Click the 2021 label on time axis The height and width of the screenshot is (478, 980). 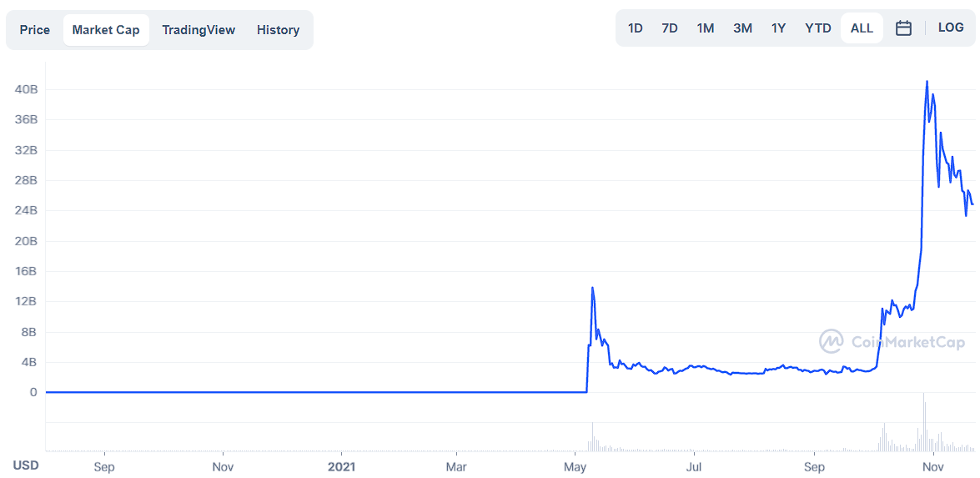(x=342, y=467)
